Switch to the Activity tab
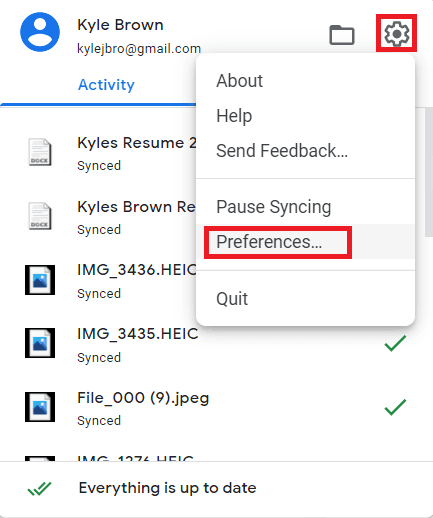 pos(106,85)
